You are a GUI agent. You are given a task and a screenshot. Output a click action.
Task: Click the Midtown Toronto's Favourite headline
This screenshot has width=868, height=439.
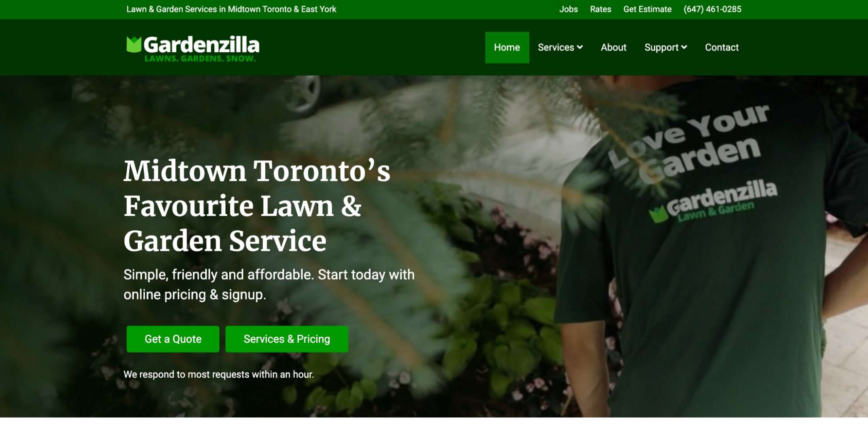(257, 205)
